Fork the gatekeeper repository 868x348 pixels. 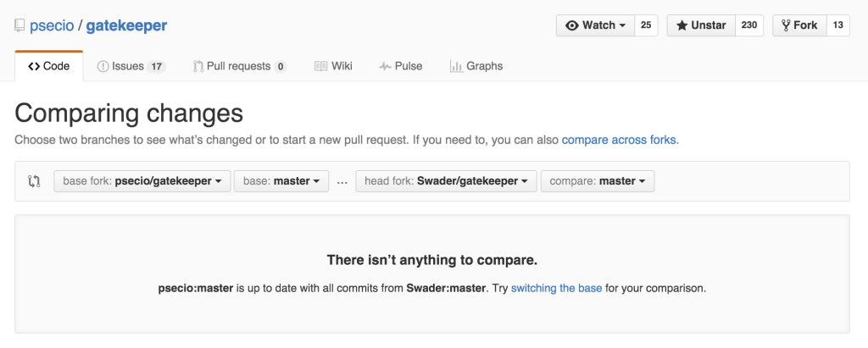798,25
